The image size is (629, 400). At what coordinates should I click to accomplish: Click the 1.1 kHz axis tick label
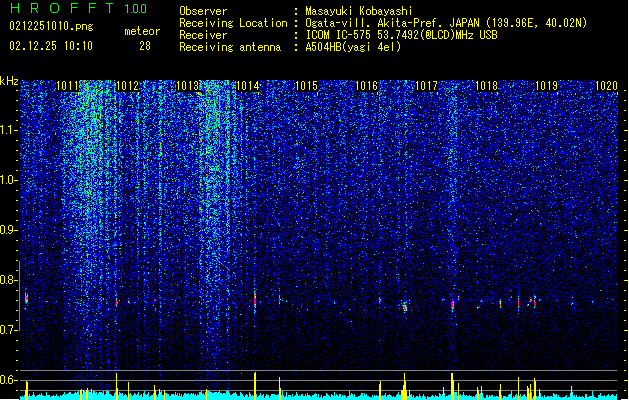(9, 130)
